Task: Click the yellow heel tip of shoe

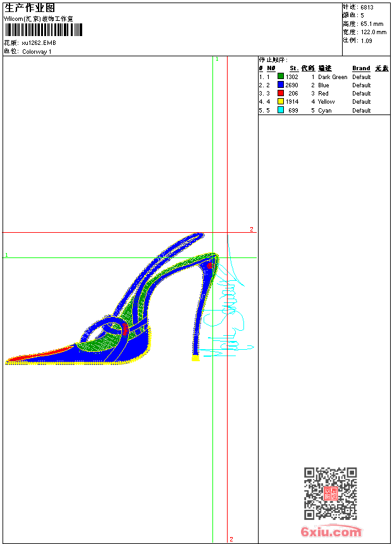Action: point(195,358)
